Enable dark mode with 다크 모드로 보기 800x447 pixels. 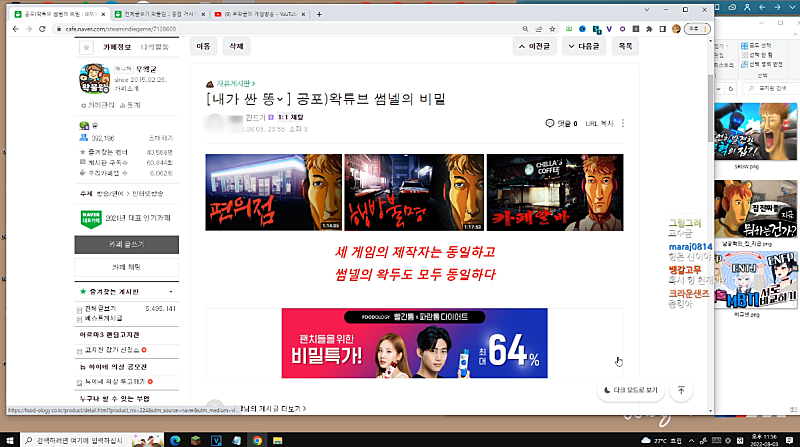click(x=631, y=390)
